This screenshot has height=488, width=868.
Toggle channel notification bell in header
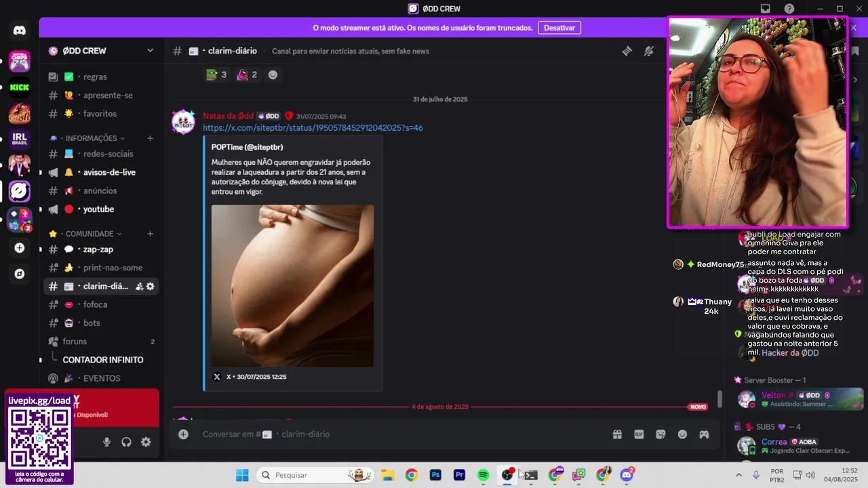649,51
